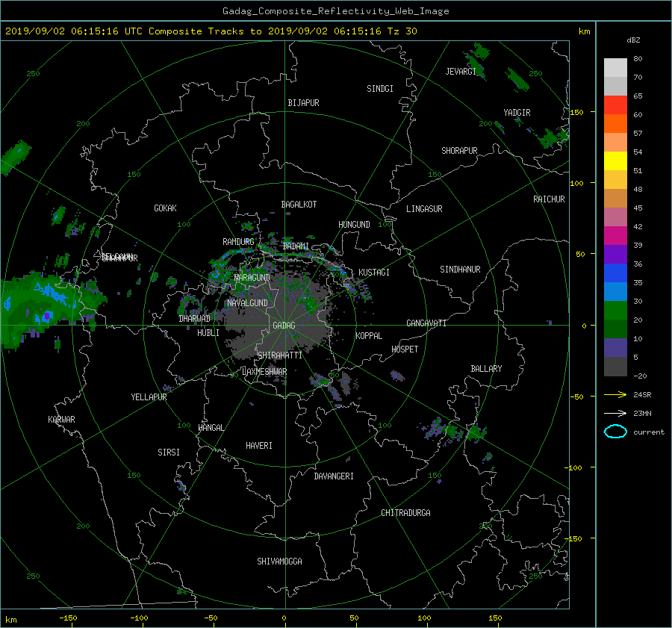Click the Gadag_Composite_Reflectivity_Web_Image title
Image resolution: width=672 pixels, height=628 pixels.
click(335, 11)
